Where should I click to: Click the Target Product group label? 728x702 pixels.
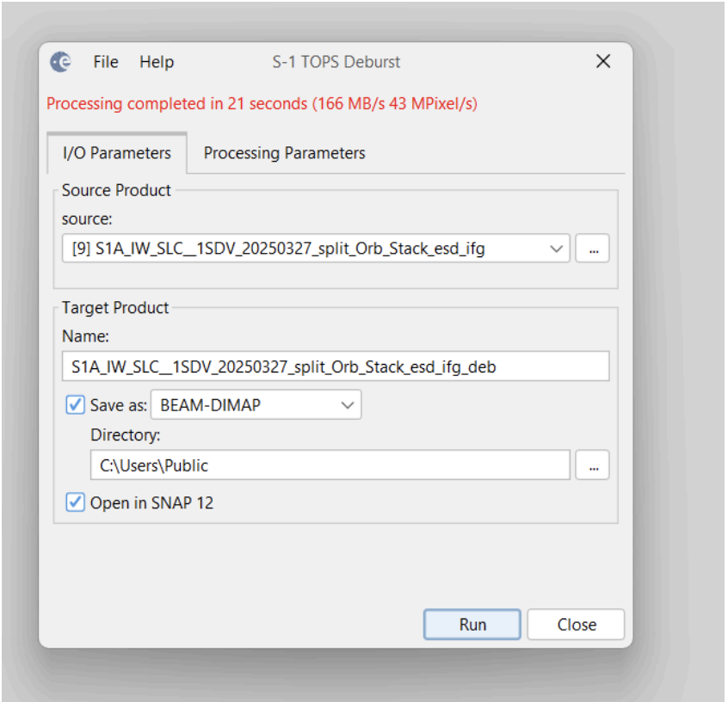[115, 308]
